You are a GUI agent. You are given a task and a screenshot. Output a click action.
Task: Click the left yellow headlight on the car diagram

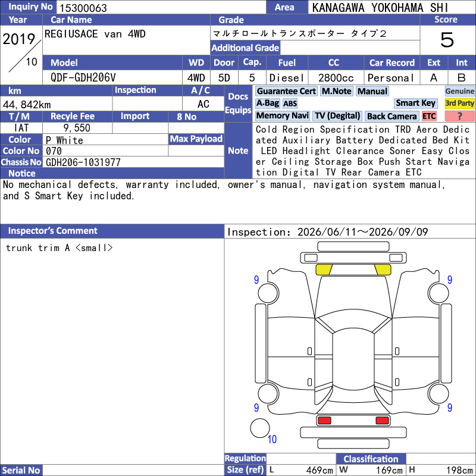click(324, 270)
